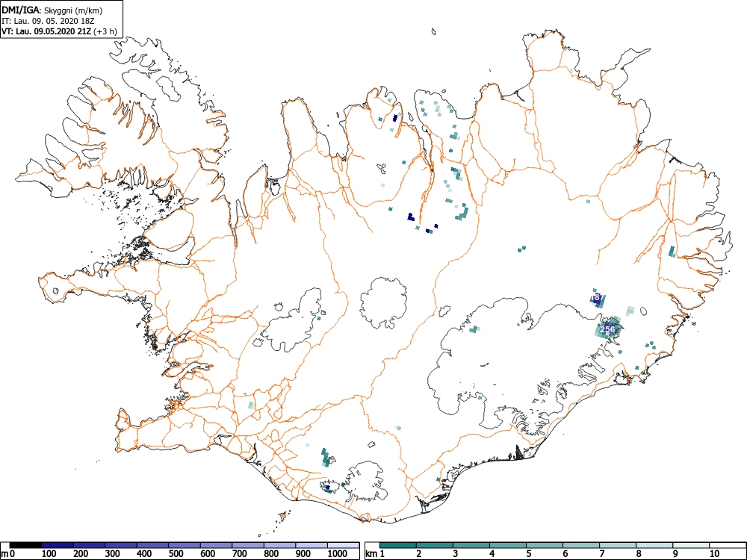Screen dimensions: 747x560
Task: Pick the legend swatch between 700 and 800 m
Action: (248, 545)
